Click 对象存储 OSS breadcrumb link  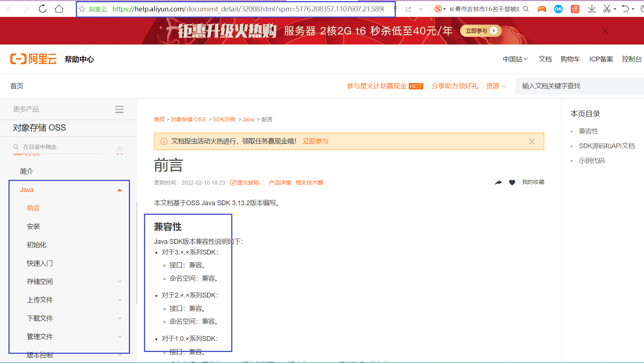(x=188, y=120)
